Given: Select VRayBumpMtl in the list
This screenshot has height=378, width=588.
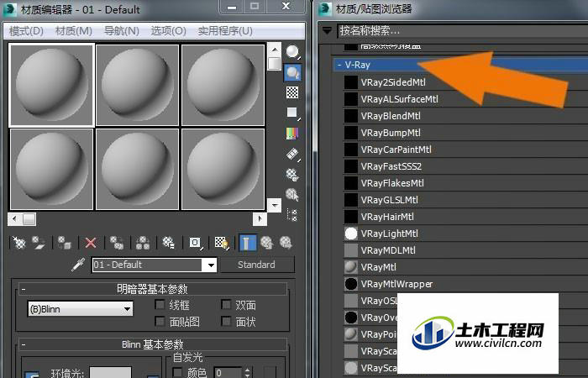Looking at the screenshot, I should tap(465, 133).
